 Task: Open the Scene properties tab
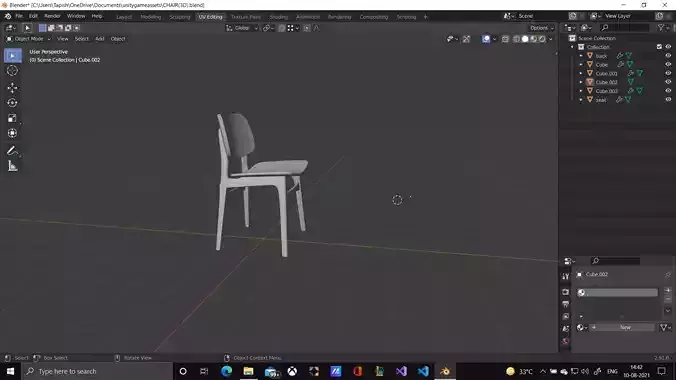(x=566, y=329)
